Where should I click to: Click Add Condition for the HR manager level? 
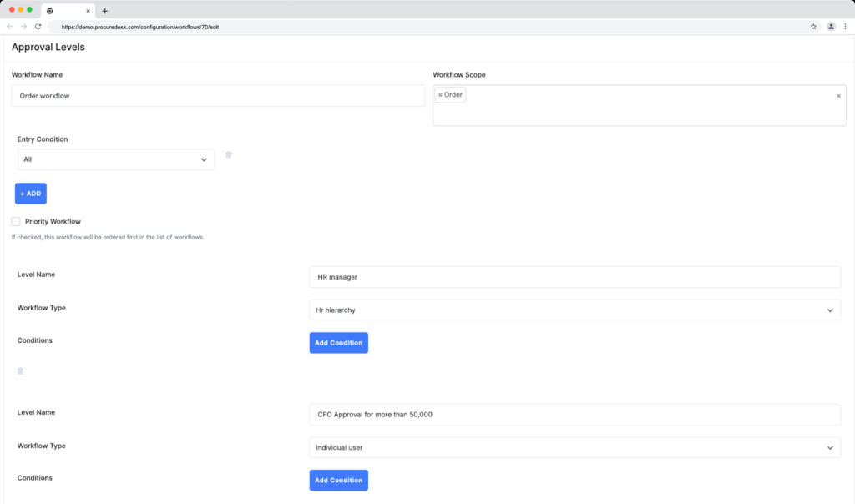click(x=338, y=342)
